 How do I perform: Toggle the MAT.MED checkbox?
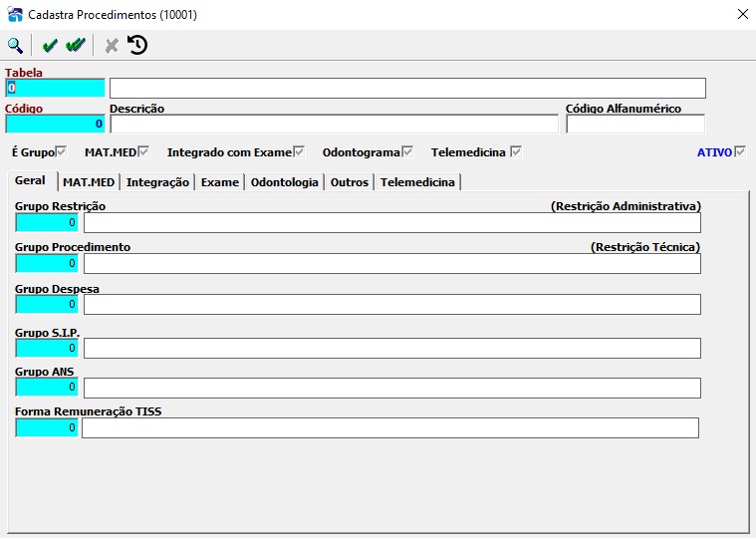pyautogui.click(x=143, y=151)
